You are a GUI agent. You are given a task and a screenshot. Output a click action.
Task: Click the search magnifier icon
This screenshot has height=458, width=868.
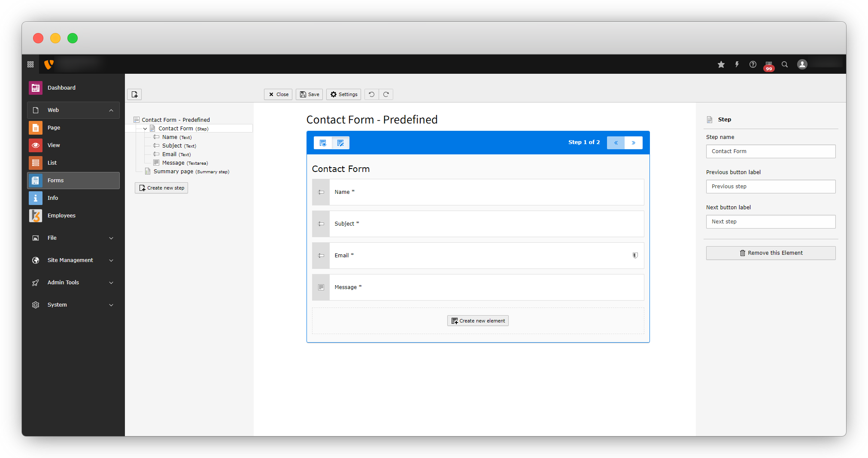click(x=785, y=64)
